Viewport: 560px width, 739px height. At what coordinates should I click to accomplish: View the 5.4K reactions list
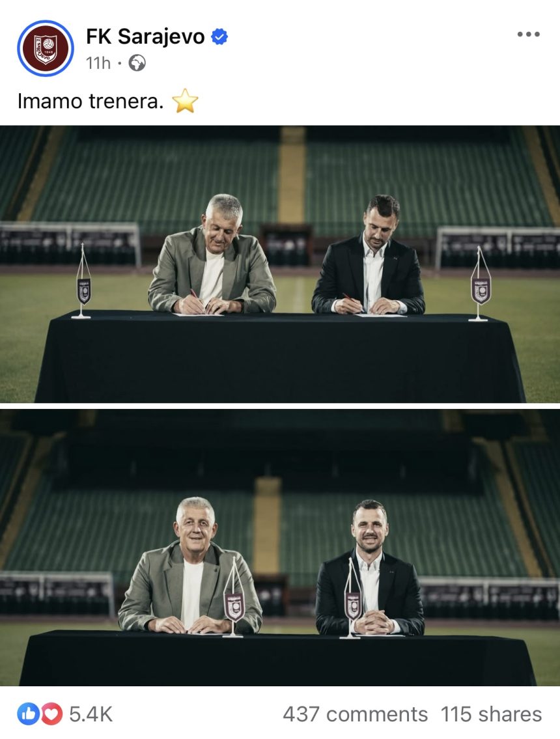pyautogui.click(x=91, y=714)
